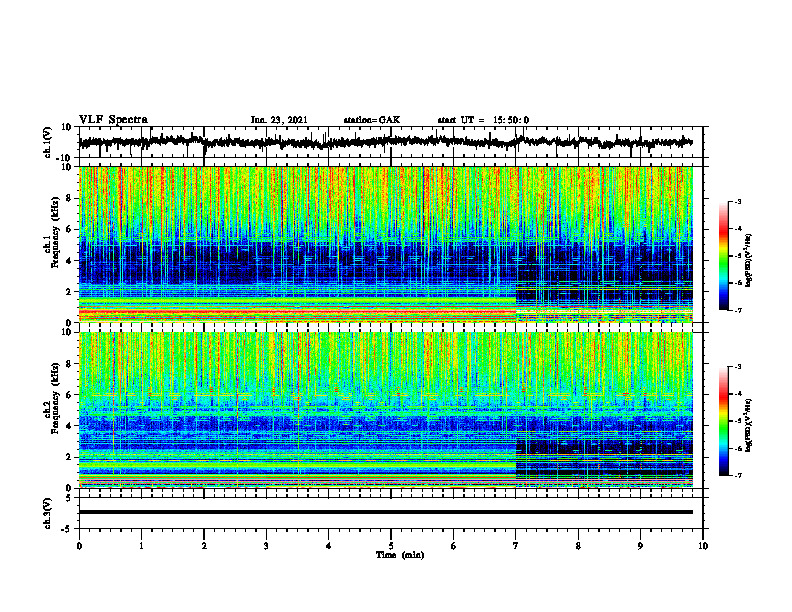Click time axis tick label "6" at bottom
This screenshot has height=612, width=792.
[454, 546]
